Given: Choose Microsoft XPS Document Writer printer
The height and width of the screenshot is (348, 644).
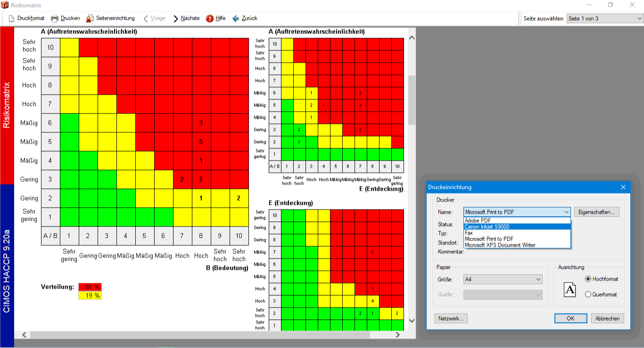Looking at the screenshot, I should point(517,245).
